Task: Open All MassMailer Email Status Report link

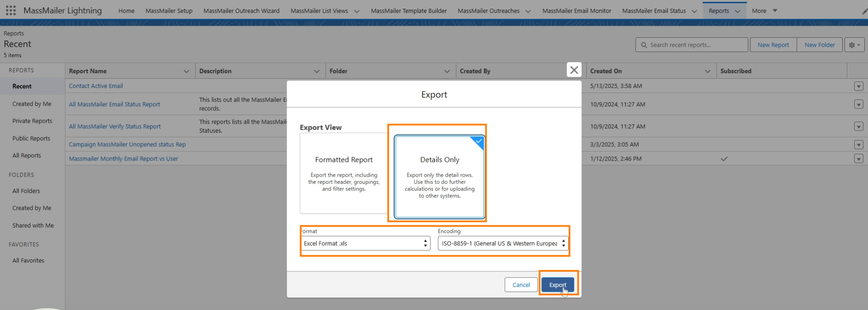Action: [x=114, y=104]
